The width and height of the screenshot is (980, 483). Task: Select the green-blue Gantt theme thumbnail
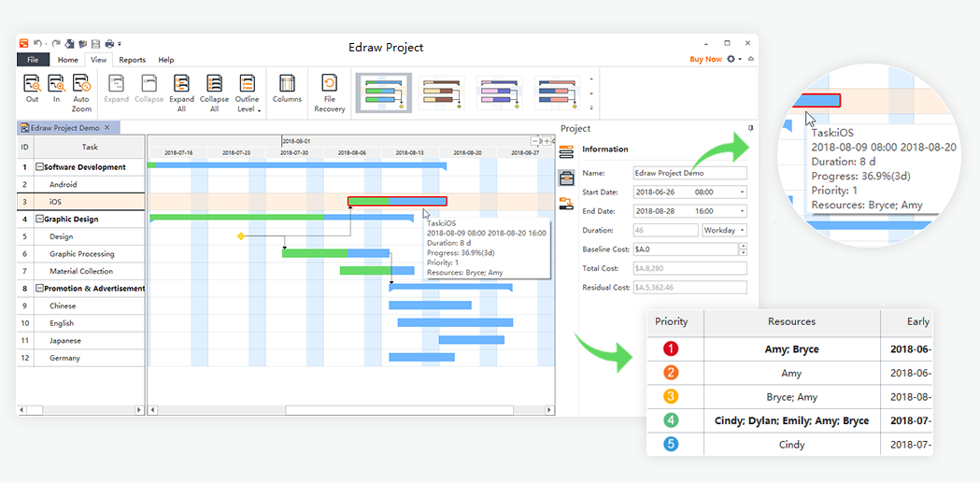[383, 93]
